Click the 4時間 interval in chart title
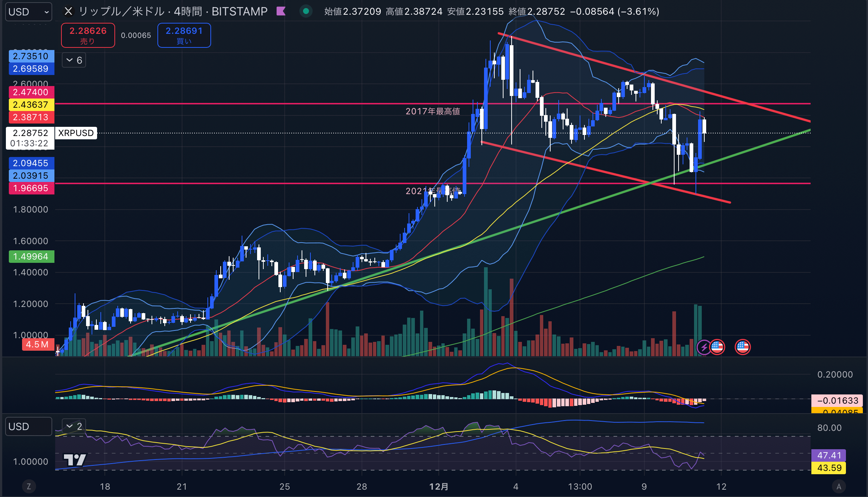868x497 pixels. click(188, 11)
